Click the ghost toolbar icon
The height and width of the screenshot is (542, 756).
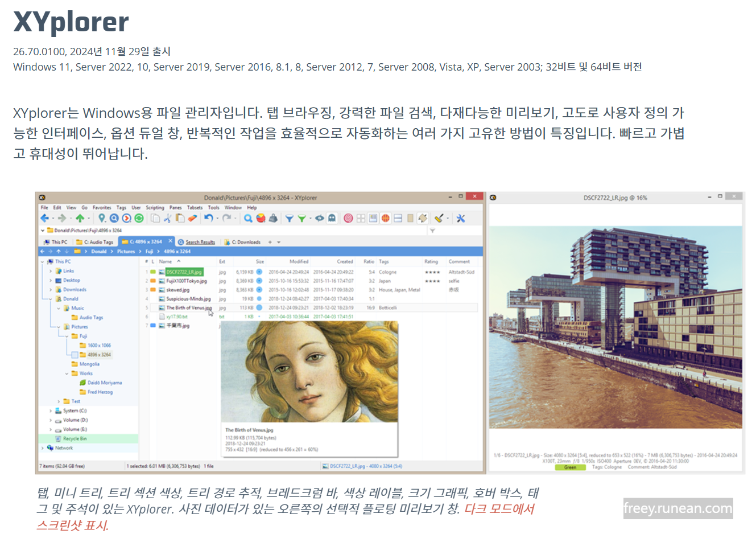click(x=332, y=219)
